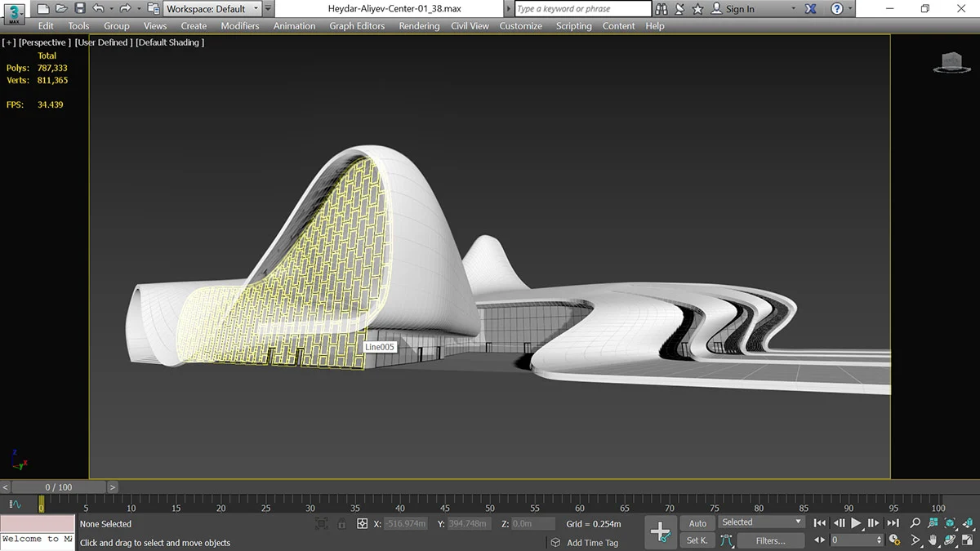
Task: Toggle Auto key mode
Action: coord(697,523)
